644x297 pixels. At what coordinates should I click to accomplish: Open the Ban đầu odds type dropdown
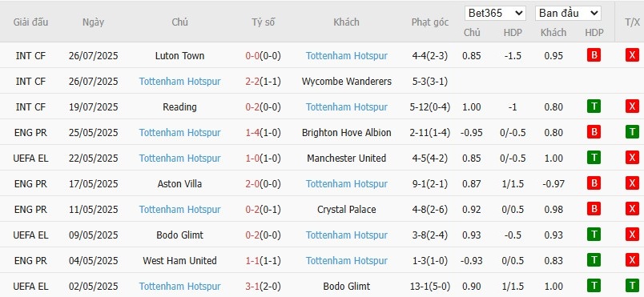pyautogui.click(x=568, y=13)
